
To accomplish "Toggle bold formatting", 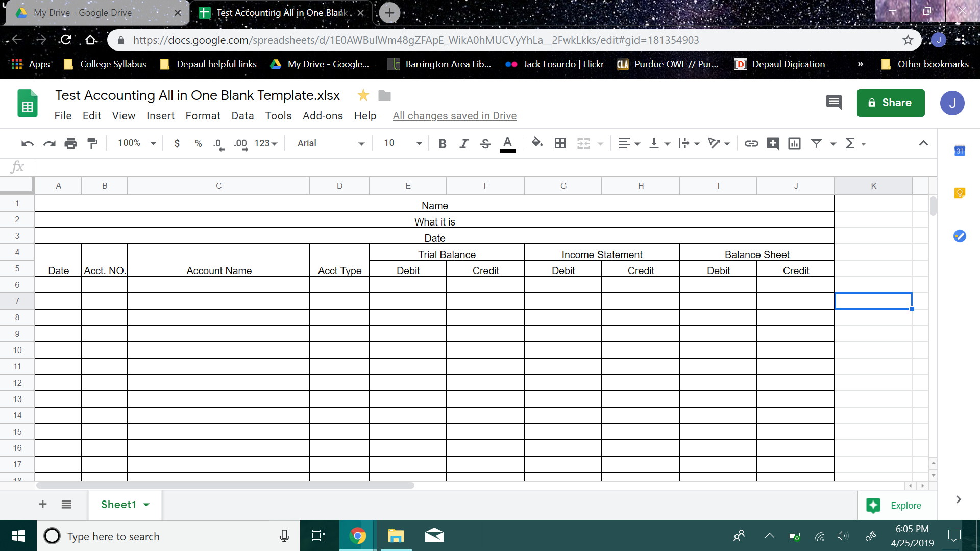I will [442, 143].
